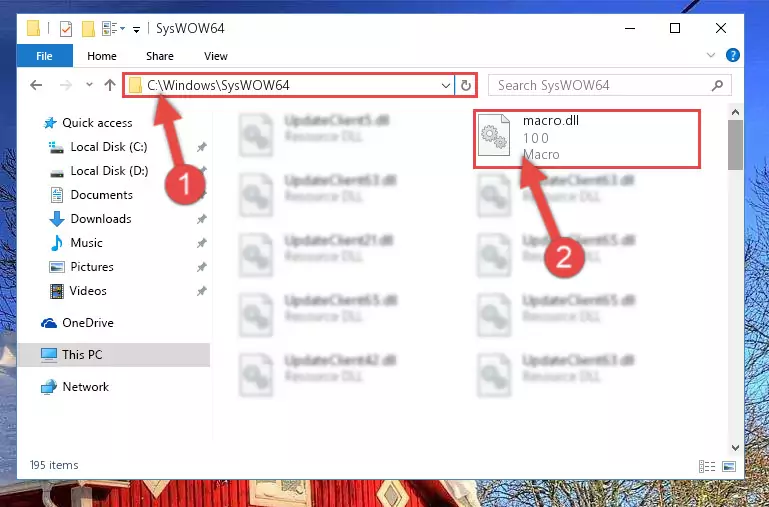
Task: Click the scrollbar down arrow
Action: click(735, 448)
